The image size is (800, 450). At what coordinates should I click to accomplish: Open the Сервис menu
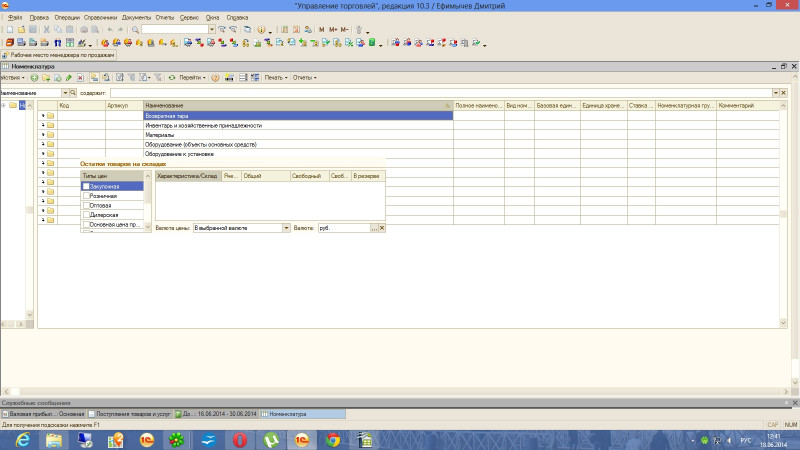(x=189, y=17)
